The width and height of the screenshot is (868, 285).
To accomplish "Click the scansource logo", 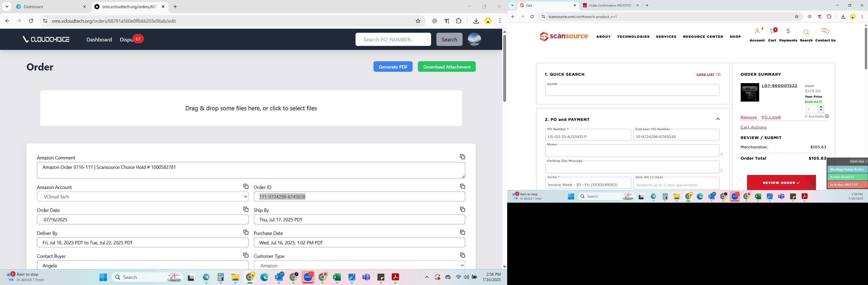I will 564,36.
